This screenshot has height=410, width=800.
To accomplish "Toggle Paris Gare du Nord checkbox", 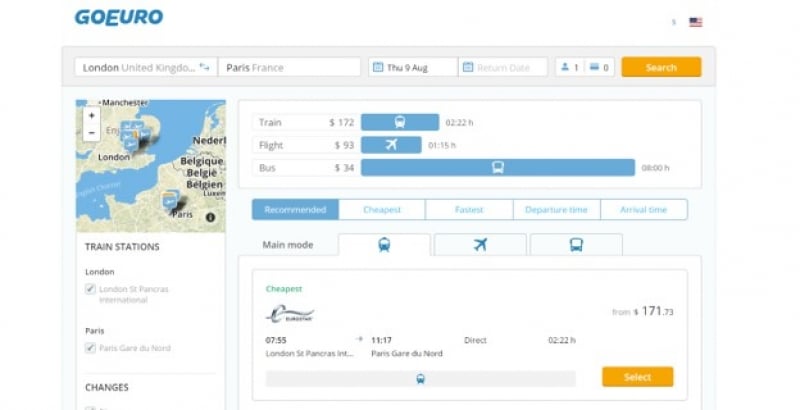I will coord(90,348).
